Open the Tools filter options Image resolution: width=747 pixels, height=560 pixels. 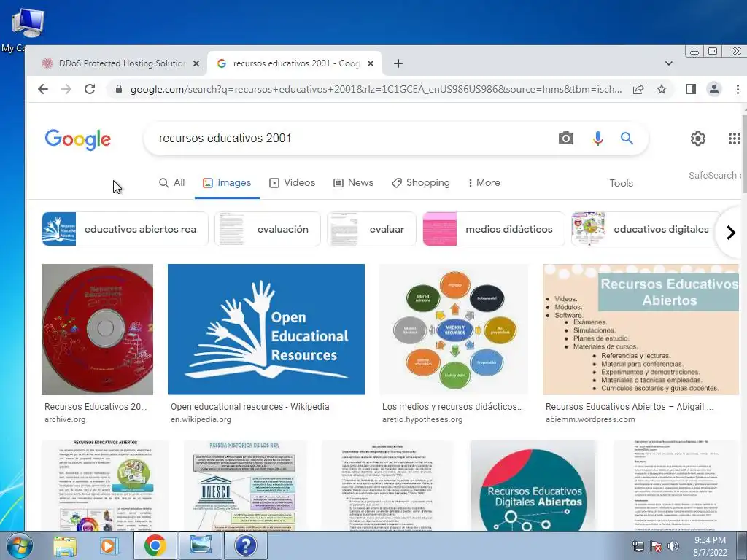pyautogui.click(x=621, y=183)
